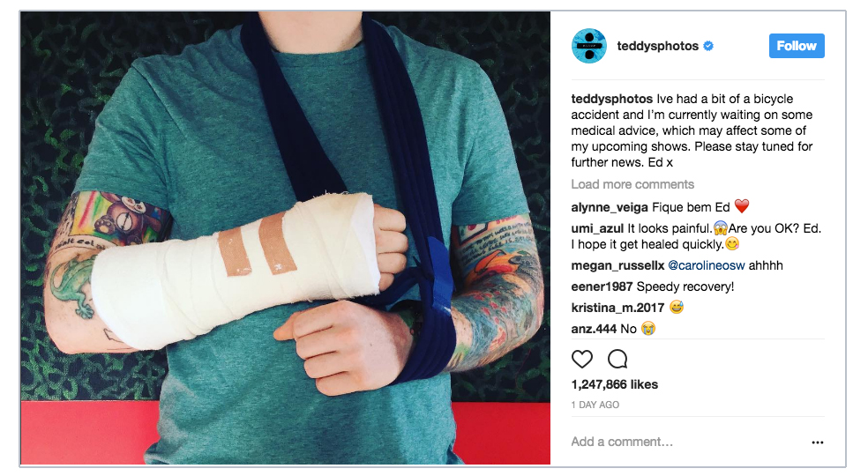This screenshot has height=476, width=868.
Task: Click the @carolineosw mention
Action: tap(707, 265)
